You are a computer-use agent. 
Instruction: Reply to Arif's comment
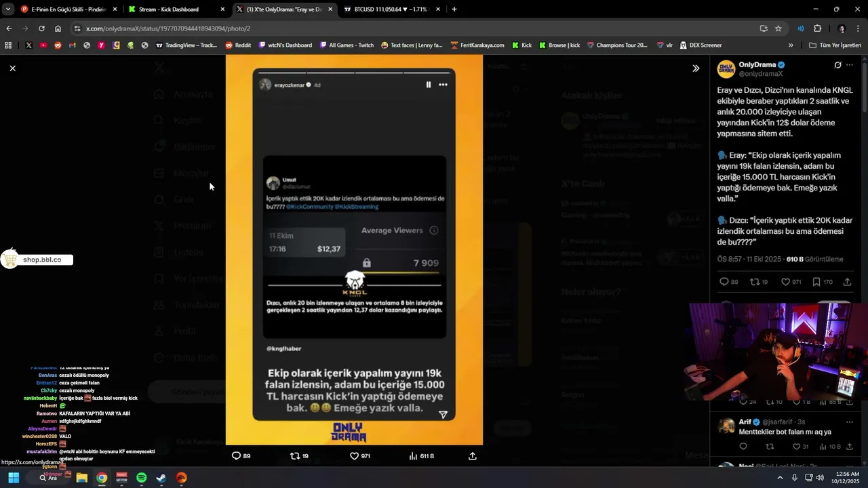(743, 447)
